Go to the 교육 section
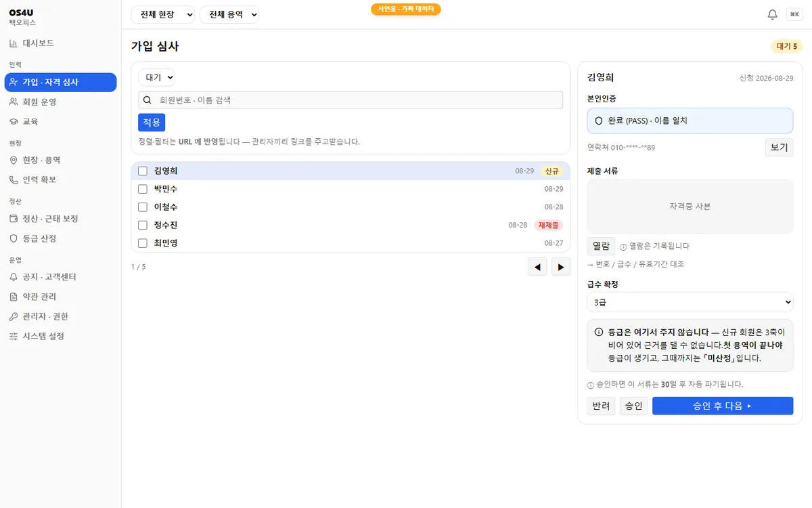Screen dimensions: 812x508 coord(60,122)
